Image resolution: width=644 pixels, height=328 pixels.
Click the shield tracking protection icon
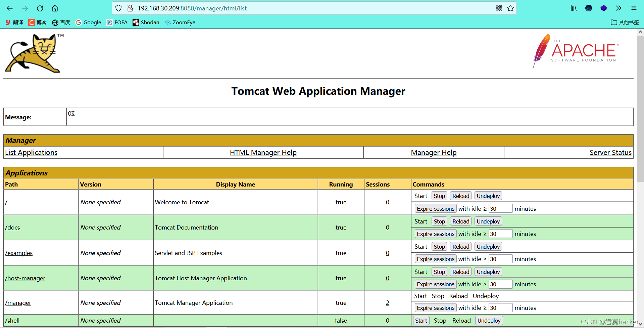click(118, 8)
